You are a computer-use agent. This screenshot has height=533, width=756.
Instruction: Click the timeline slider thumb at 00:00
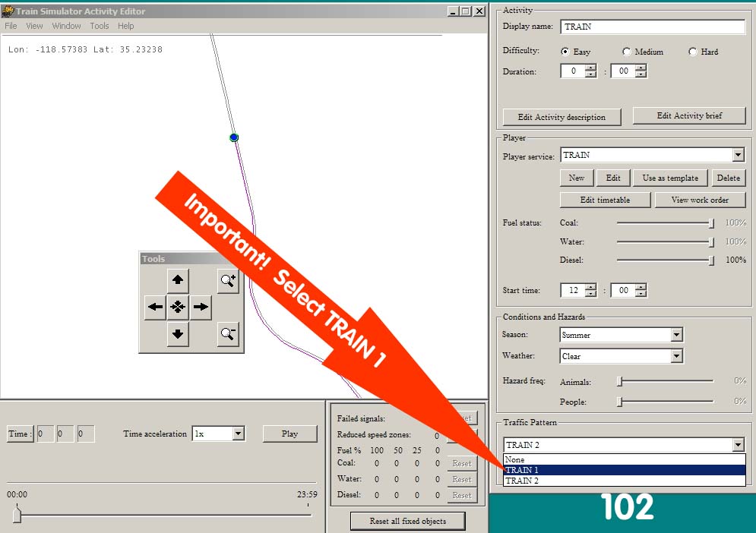(x=17, y=514)
